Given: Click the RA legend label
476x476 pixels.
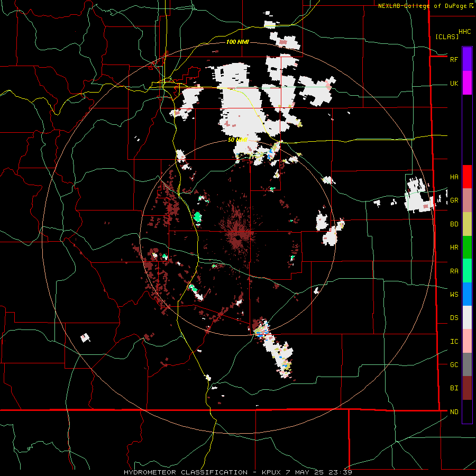Looking at the screenshot, I should (x=454, y=271).
